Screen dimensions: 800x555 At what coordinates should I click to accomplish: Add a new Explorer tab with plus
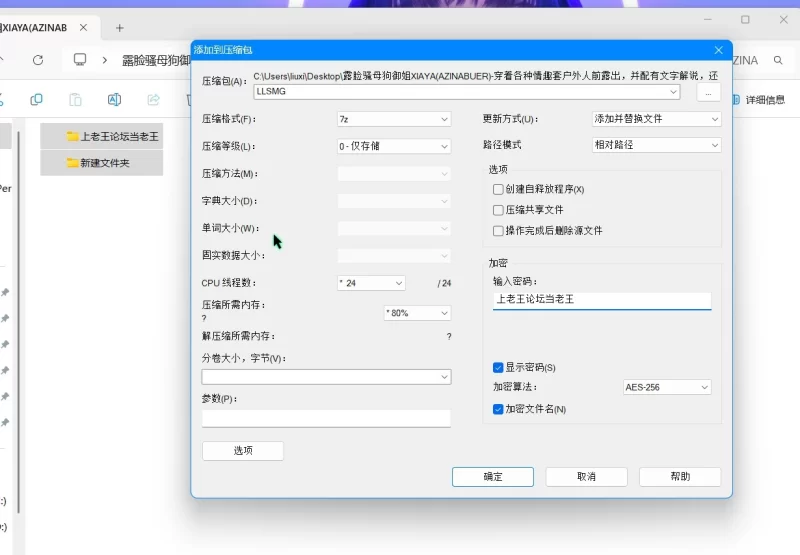pos(119,28)
